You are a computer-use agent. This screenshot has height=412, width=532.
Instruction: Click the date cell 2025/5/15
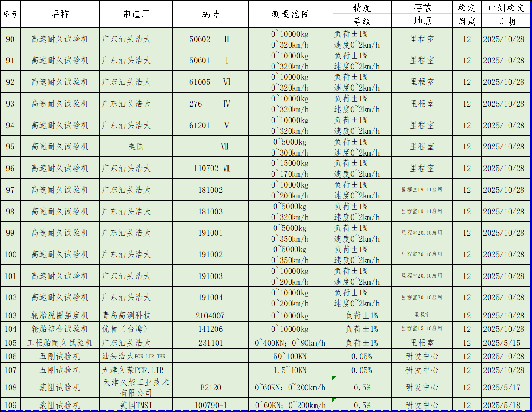(x=501, y=343)
